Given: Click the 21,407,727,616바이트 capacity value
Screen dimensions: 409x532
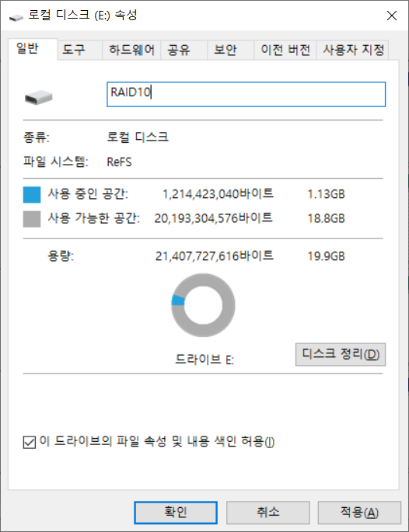Looking at the screenshot, I should (215, 256).
